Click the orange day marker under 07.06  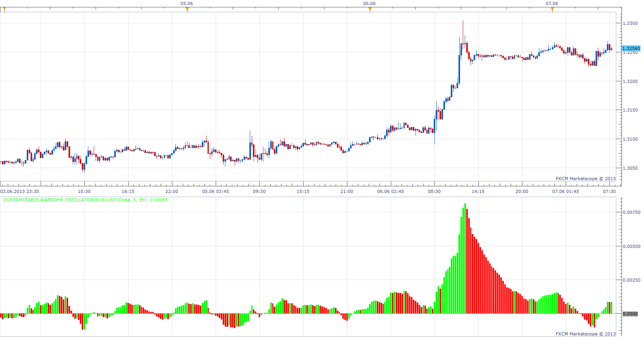click(552, 10)
